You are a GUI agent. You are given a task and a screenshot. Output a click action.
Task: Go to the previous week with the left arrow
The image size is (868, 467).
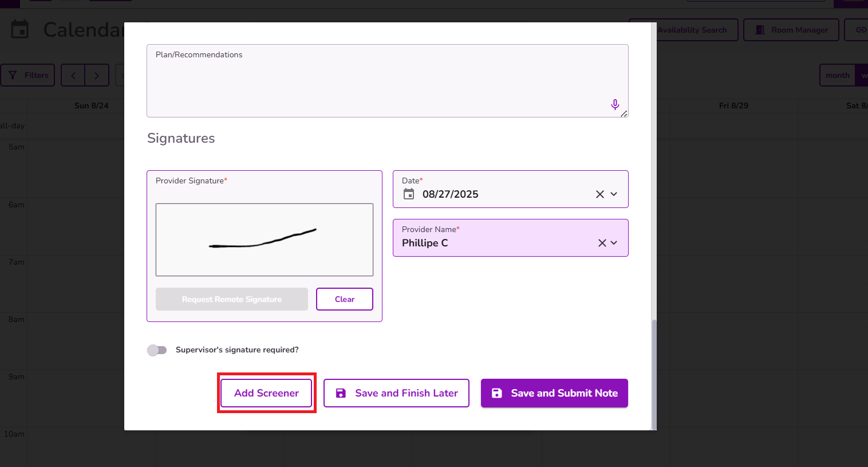pyautogui.click(x=73, y=75)
